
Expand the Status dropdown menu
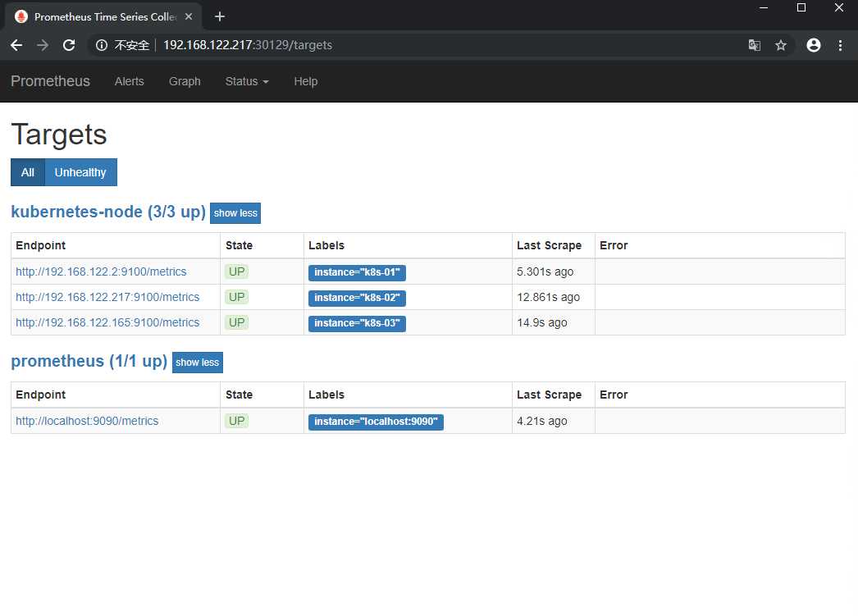click(247, 81)
